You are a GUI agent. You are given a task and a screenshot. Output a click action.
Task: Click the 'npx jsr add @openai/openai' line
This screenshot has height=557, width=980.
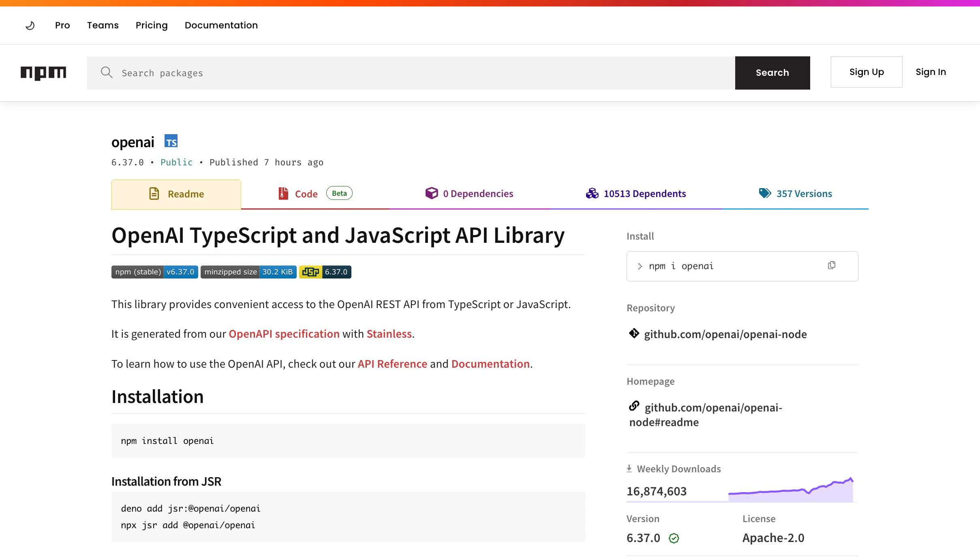click(188, 525)
